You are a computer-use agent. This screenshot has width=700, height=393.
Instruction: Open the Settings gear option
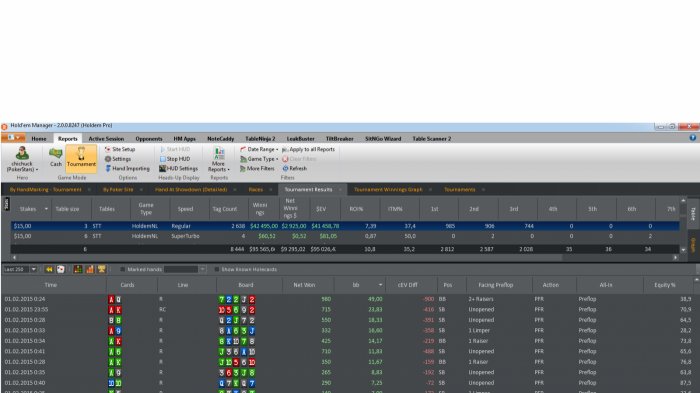117,159
